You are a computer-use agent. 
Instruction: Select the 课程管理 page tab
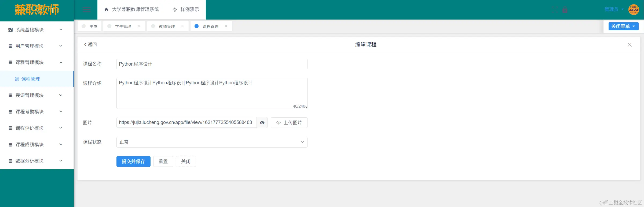[x=211, y=26]
